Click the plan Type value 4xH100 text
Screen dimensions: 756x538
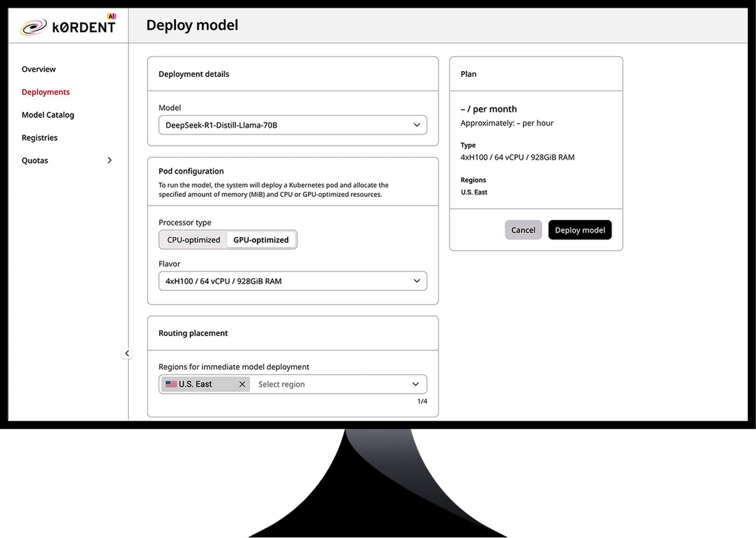pos(517,157)
